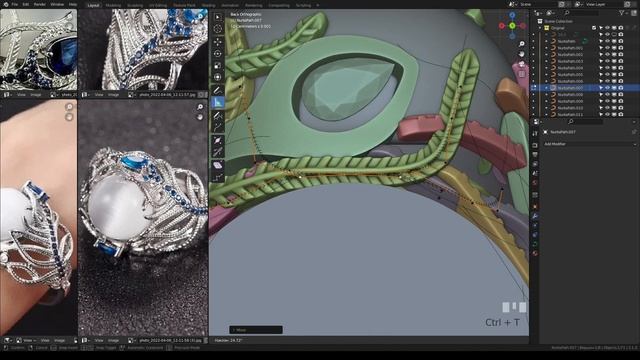This screenshot has height=360, width=640.
Task: Click the View Layer selector field
Action: 603,4
